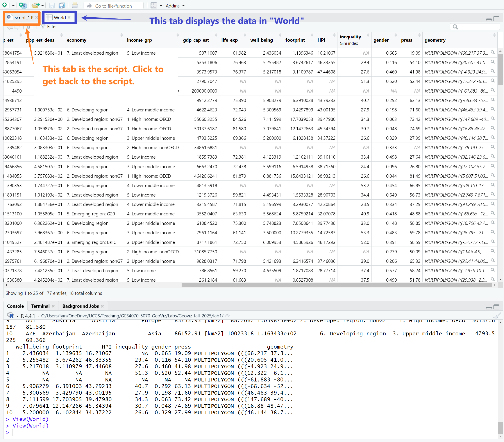Click the New File icon
Screen dimensions: 504x442
pyautogui.click(x=4, y=5)
